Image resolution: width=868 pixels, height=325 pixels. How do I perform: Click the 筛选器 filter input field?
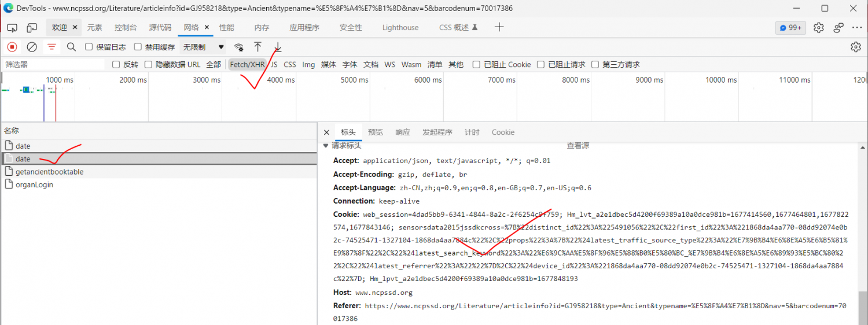(53, 65)
